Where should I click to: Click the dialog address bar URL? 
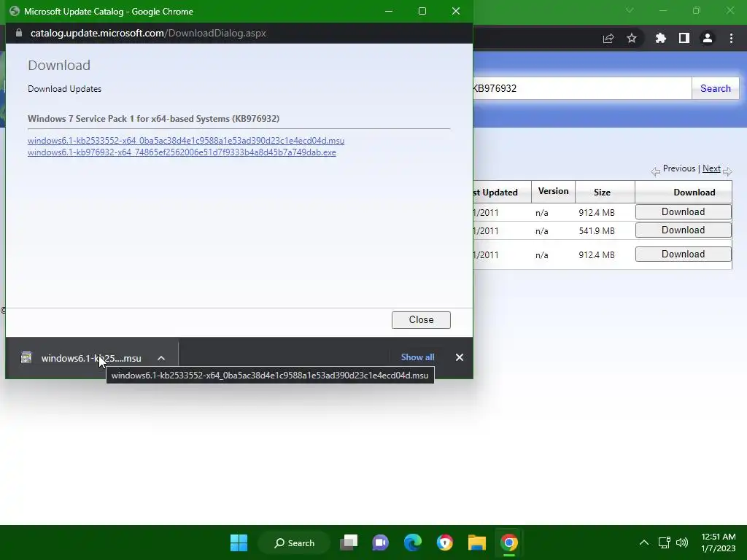(148, 33)
